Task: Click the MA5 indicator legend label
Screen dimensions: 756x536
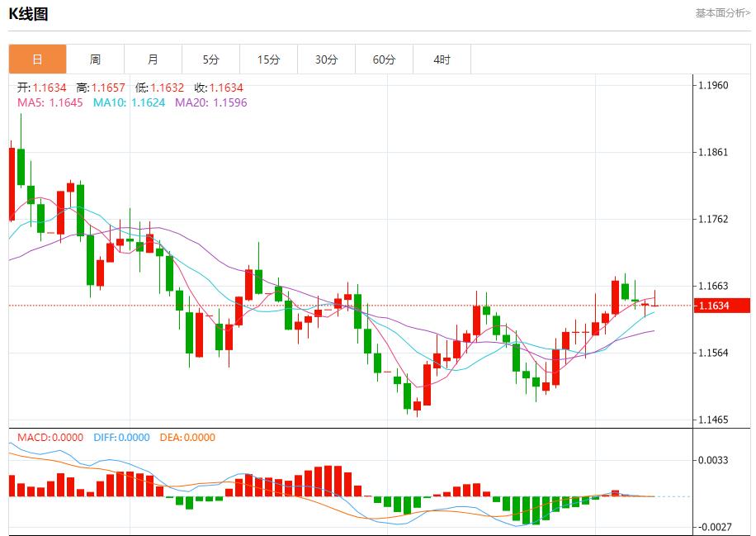Action: pyautogui.click(x=50, y=103)
